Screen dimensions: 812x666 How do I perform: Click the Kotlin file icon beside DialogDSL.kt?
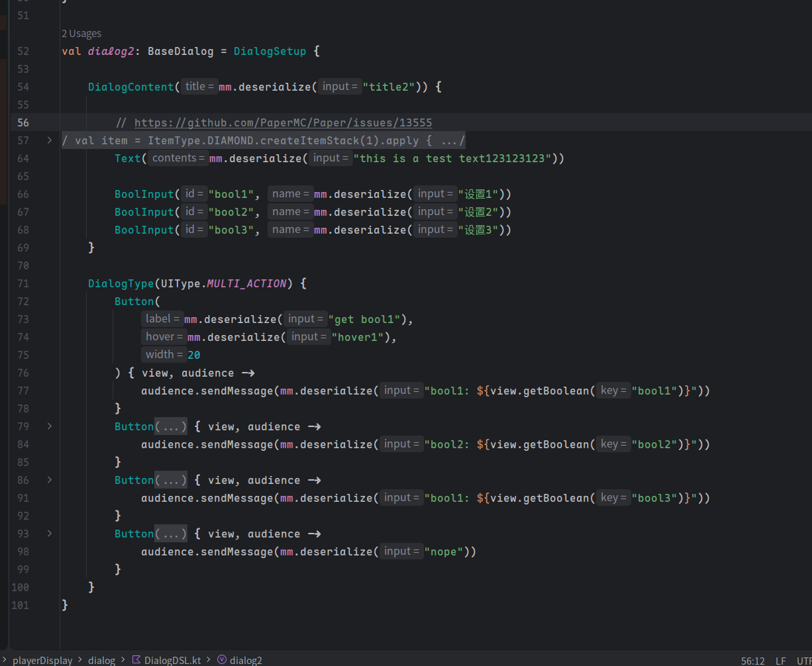(x=136, y=660)
